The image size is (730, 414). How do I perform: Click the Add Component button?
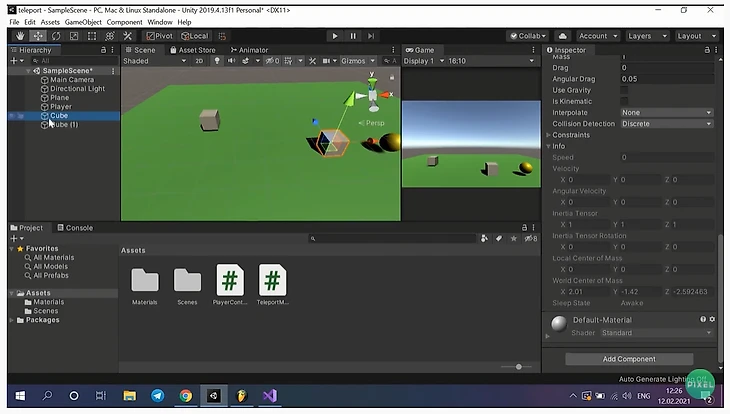coord(629,359)
